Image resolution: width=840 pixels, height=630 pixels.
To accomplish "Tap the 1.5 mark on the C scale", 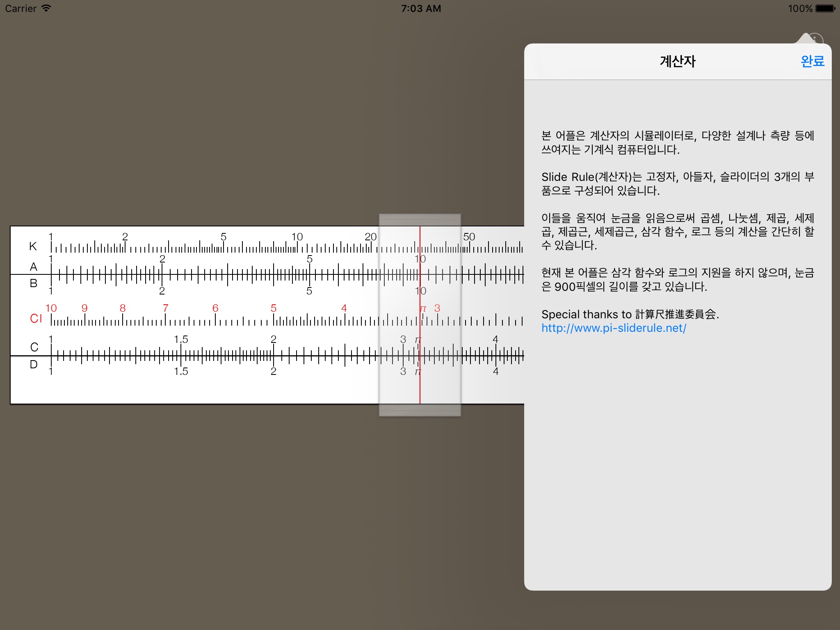I will tap(181, 340).
